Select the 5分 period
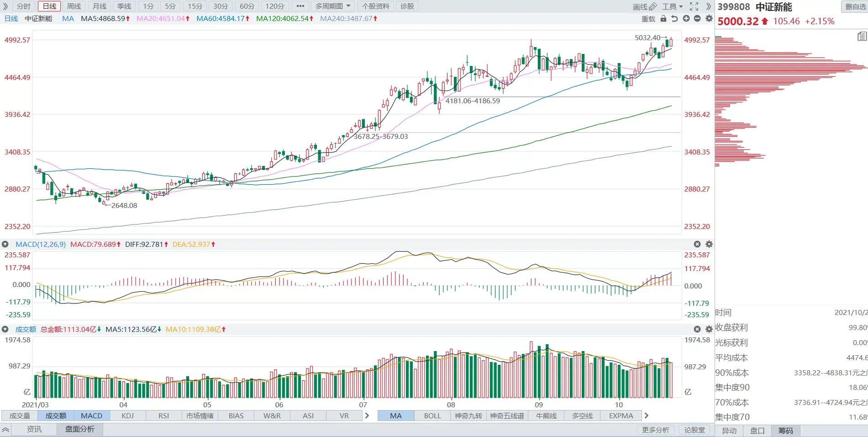Image resolution: width=868 pixels, height=437 pixels. point(170,6)
